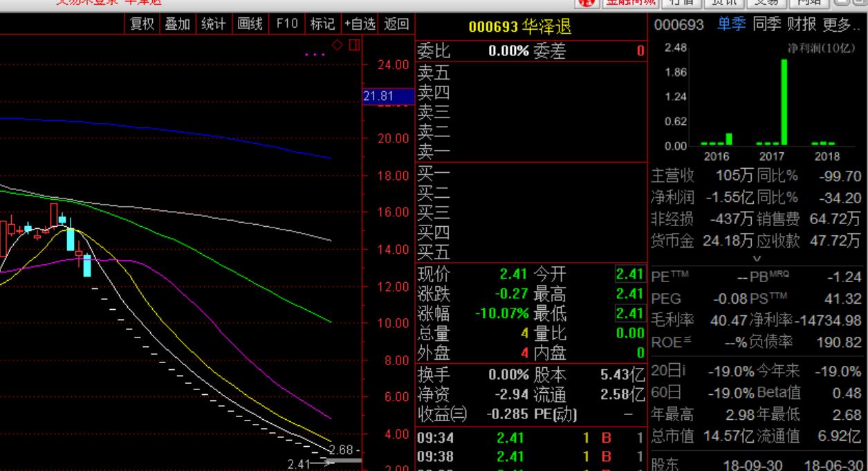Select the 财报 tab
This screenshot has height=471, width=868.
[802, 25]
